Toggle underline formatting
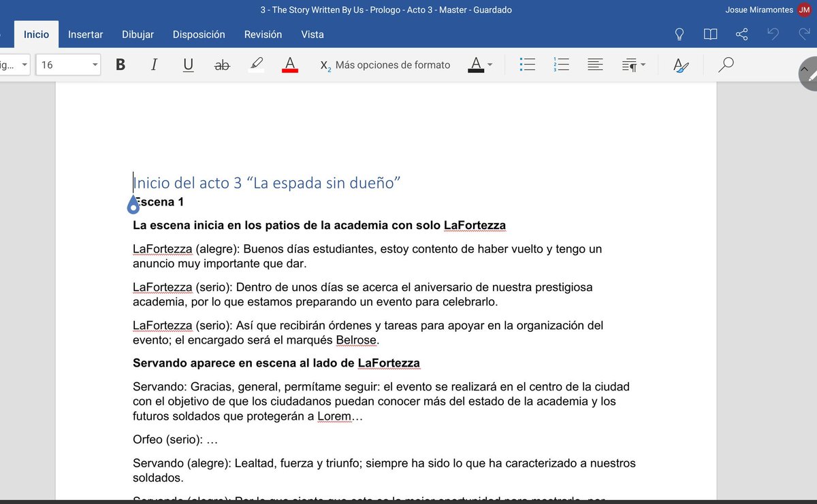Viewport: 817px width, 504px height. (189, 65)
